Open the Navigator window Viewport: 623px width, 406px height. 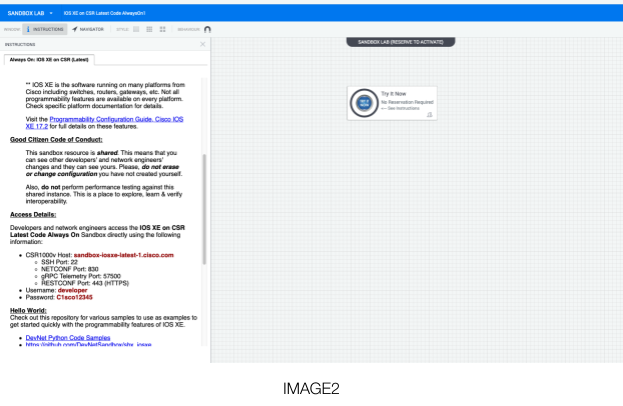click(88, 29)
